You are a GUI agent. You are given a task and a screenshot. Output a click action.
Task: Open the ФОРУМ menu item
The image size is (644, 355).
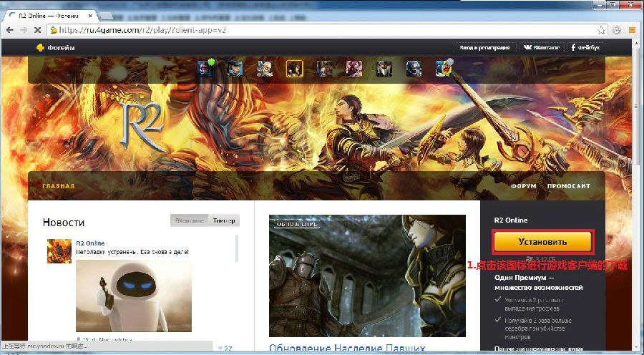524,186
